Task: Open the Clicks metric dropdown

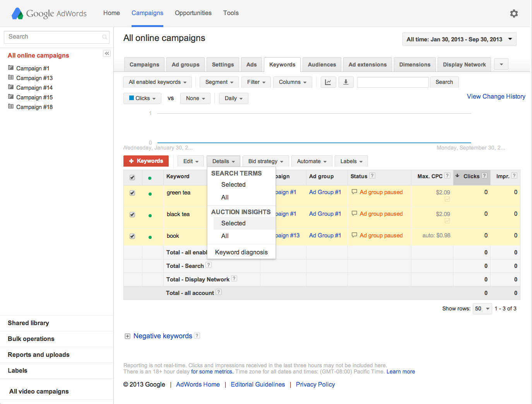Action: point(142,98)
